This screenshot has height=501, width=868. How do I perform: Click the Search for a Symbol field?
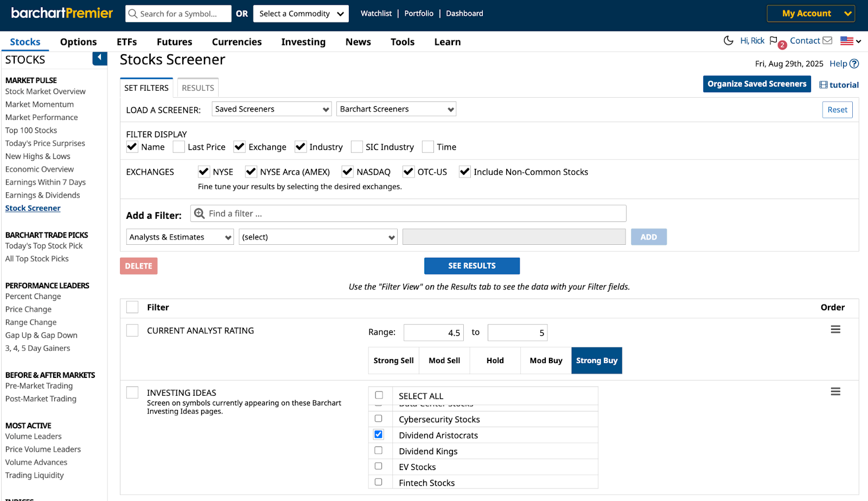178,14
